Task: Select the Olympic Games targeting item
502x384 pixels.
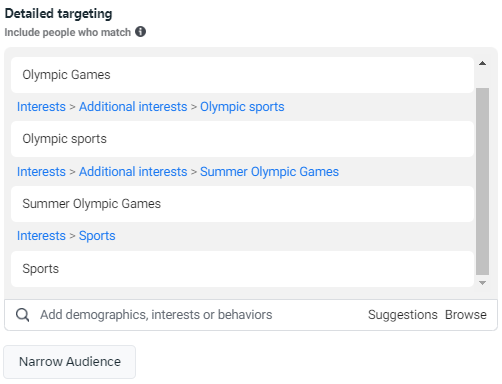Action: (242, 75)
